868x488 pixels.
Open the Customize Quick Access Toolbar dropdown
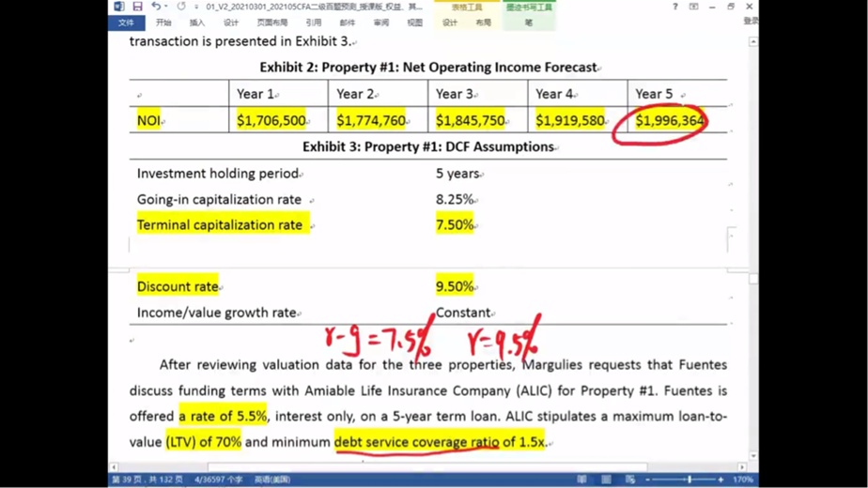click(196, 7)
